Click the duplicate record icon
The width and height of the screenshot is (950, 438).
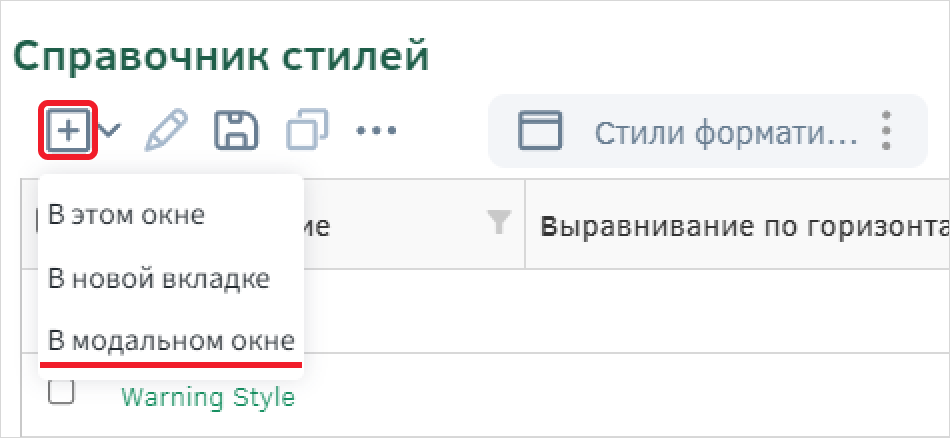(307, 130)
